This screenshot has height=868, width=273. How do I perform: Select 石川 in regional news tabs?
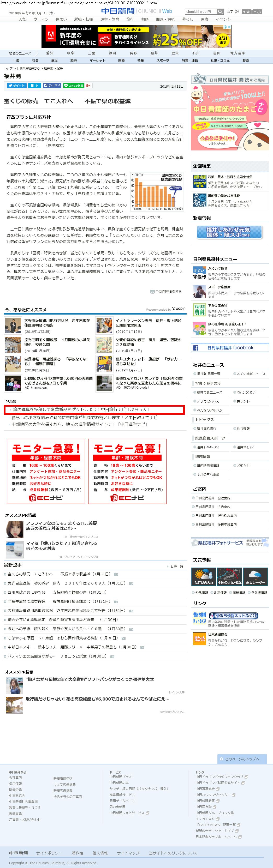[x=196, y=53]
